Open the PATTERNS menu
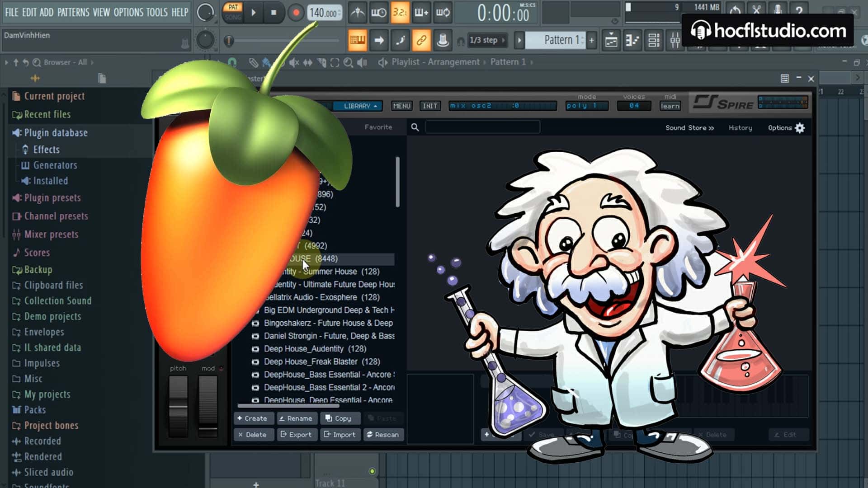 (73, 12)
